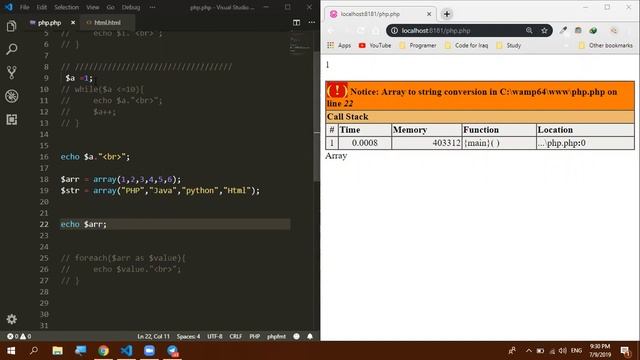Image resolution: width=640 pixels, height=360 pixels.
Task: Open a new browser tab
Action: point(447,14)
